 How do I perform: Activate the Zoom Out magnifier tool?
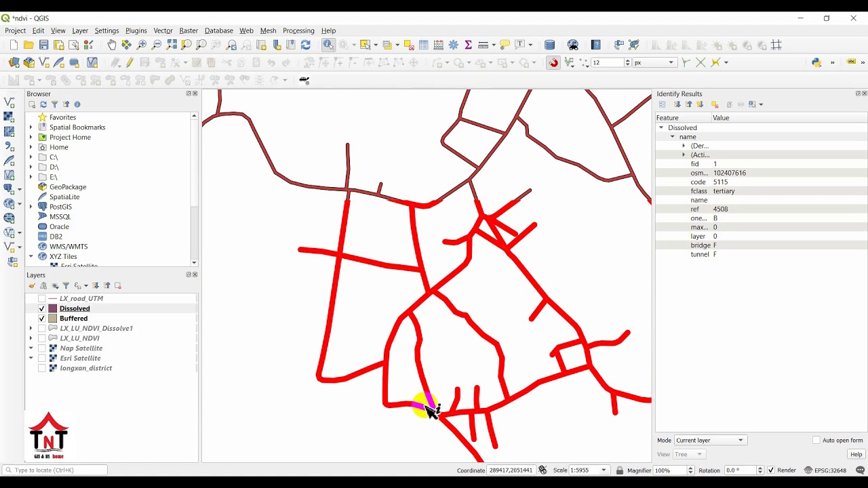(157, 45)
